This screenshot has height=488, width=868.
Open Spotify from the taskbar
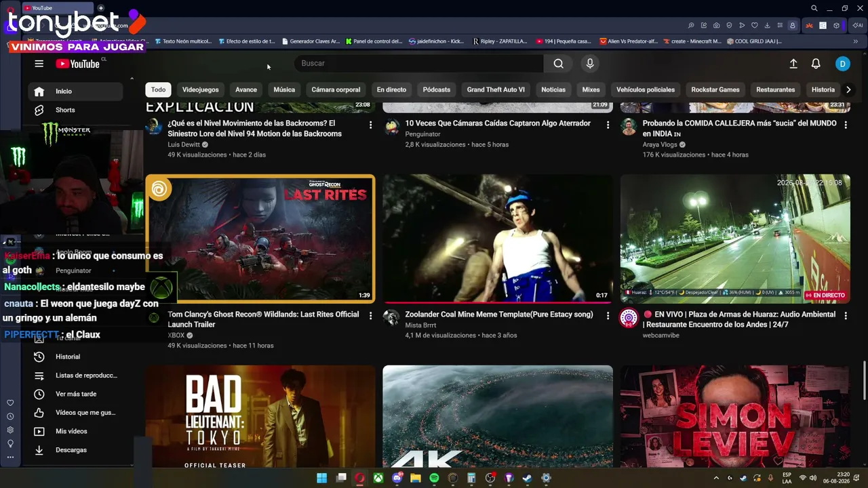point(434,478)
